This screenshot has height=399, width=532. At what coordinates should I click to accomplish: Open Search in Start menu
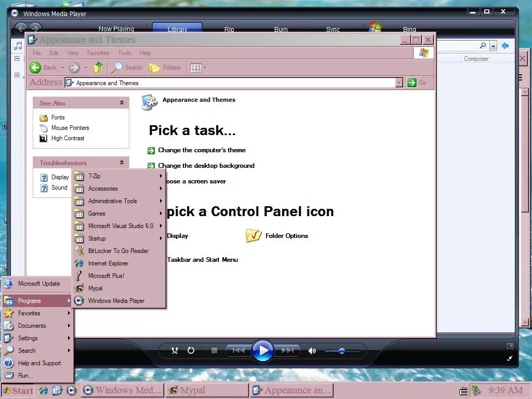37,351
